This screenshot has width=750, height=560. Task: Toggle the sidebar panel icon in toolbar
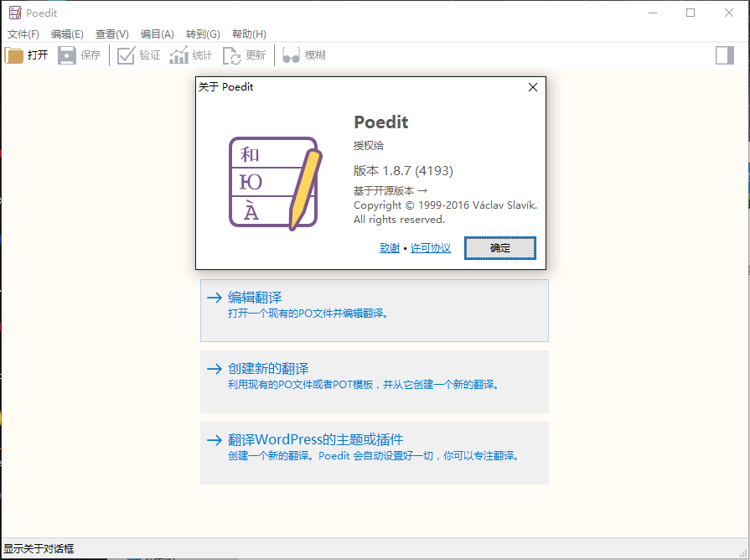point(725,55)
